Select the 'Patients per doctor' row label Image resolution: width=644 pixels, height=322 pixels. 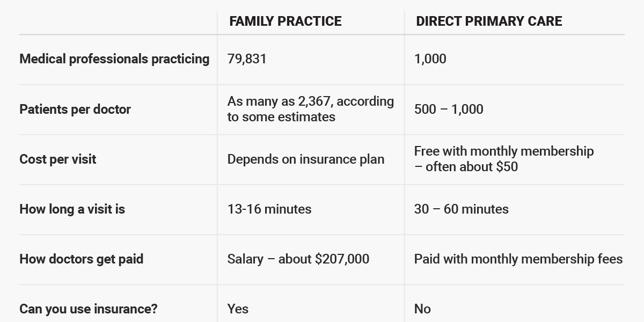75,109
